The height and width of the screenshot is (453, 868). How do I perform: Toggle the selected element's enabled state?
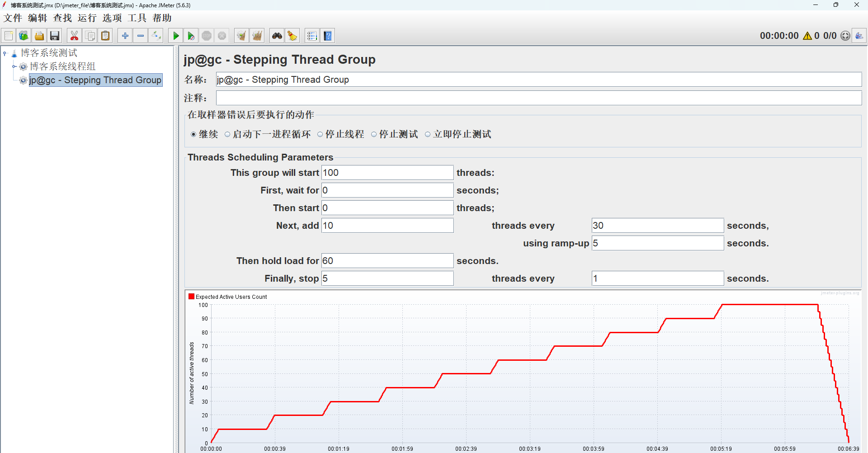[x=156, y=36]
